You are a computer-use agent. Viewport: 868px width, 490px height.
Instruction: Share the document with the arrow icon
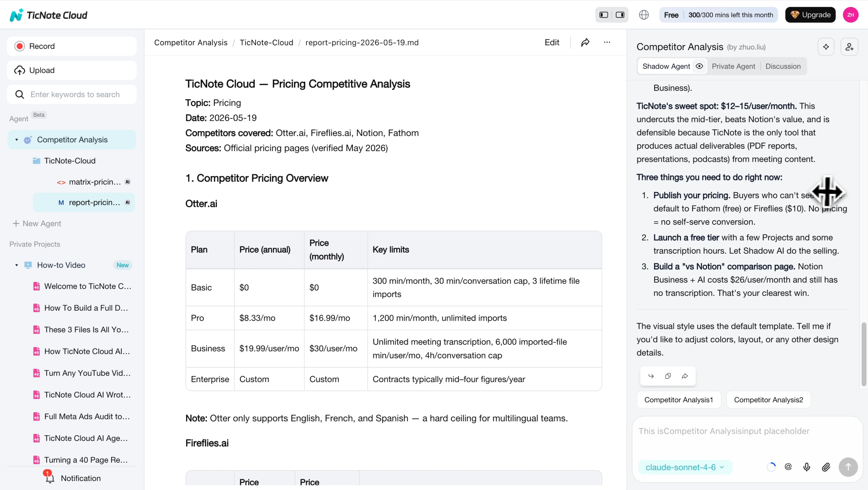pos(585,42)
